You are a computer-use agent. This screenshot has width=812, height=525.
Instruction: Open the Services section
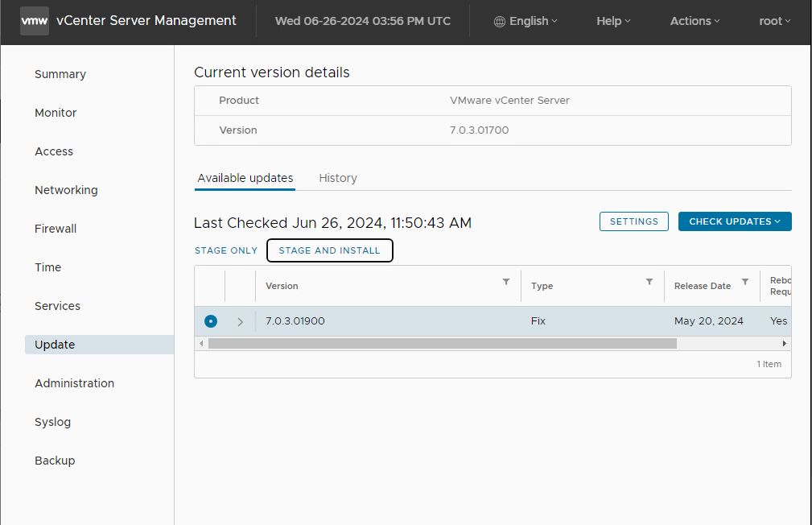coord(57,306)
